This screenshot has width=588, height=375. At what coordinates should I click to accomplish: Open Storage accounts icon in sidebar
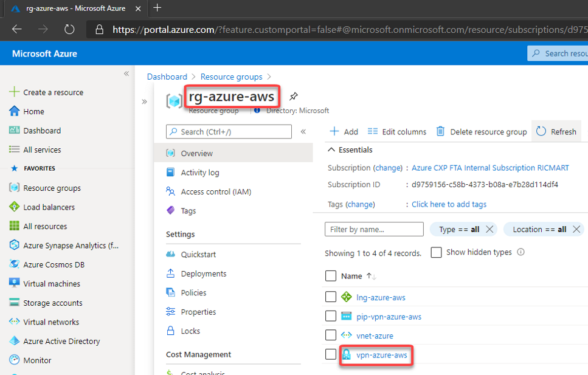(x=14, y=302)
